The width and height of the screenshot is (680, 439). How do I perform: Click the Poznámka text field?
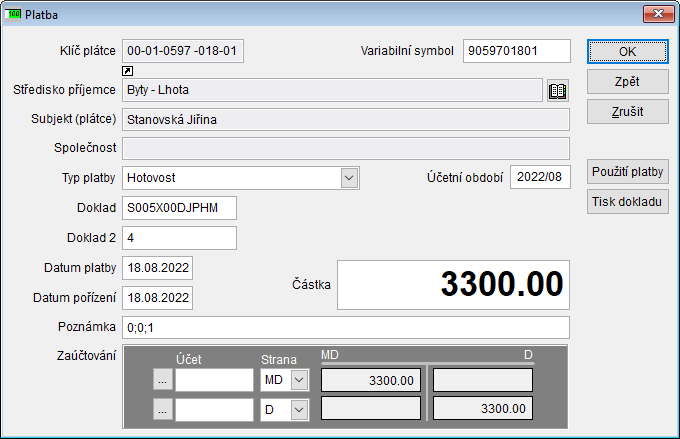[345, 327]
